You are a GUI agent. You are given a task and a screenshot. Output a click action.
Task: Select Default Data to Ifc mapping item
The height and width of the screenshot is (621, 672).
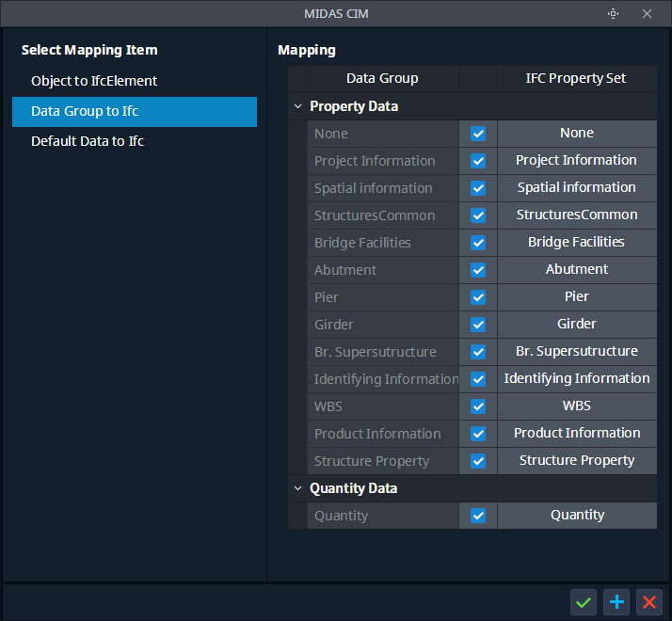click(x=135, y=141)
